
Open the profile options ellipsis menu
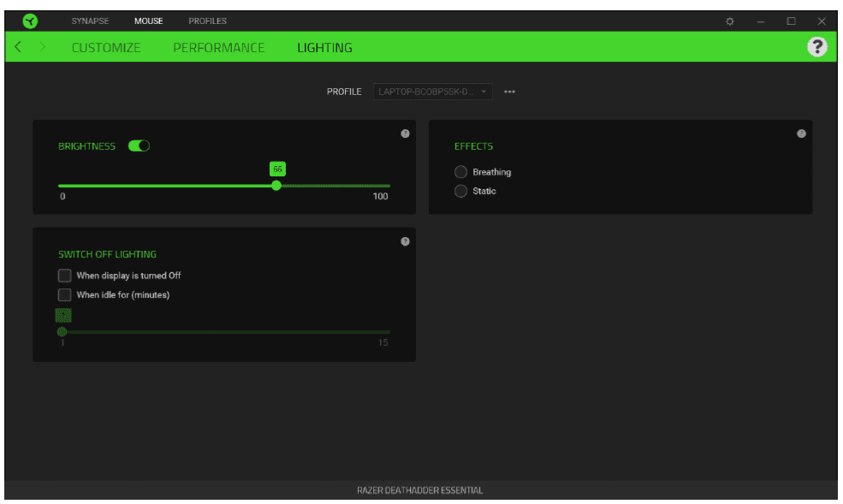[510, 92]
